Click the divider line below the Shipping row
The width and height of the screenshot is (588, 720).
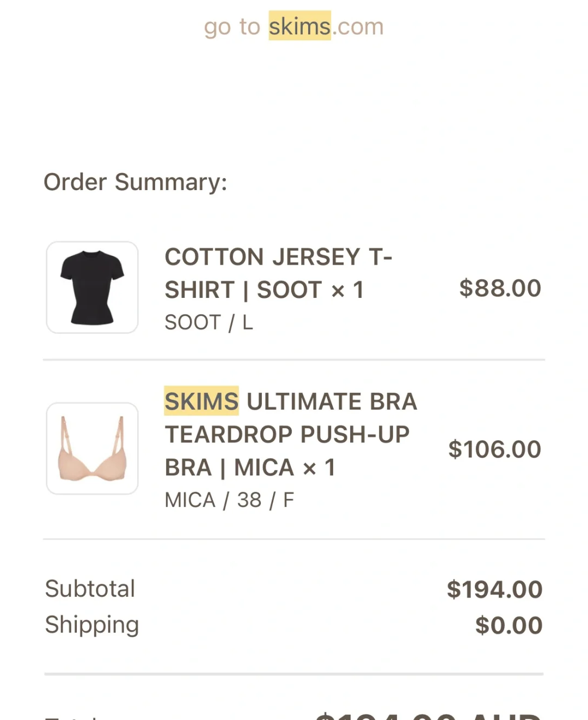click(294, 674)
